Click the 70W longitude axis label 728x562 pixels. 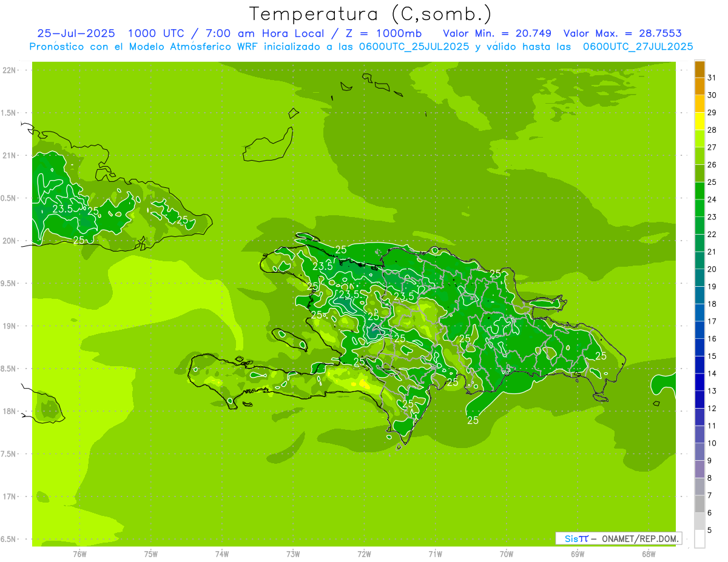click(x=507, y=554)
